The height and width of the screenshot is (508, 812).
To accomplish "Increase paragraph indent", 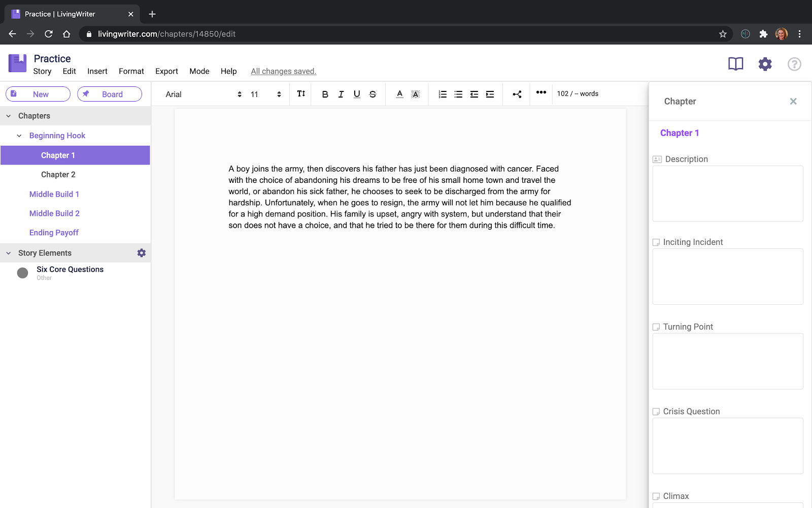I will [490, 94].
